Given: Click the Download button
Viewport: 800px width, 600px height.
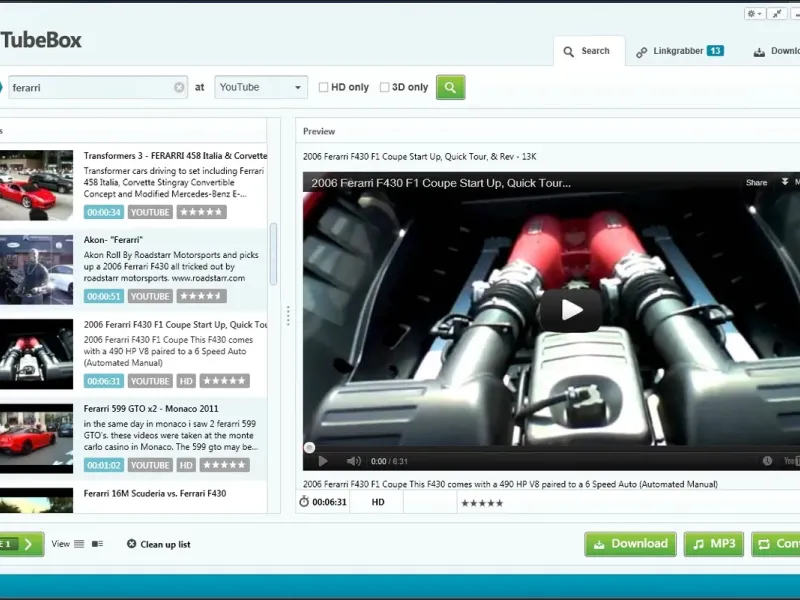Looking at the screenshot, I should (631, 544).
